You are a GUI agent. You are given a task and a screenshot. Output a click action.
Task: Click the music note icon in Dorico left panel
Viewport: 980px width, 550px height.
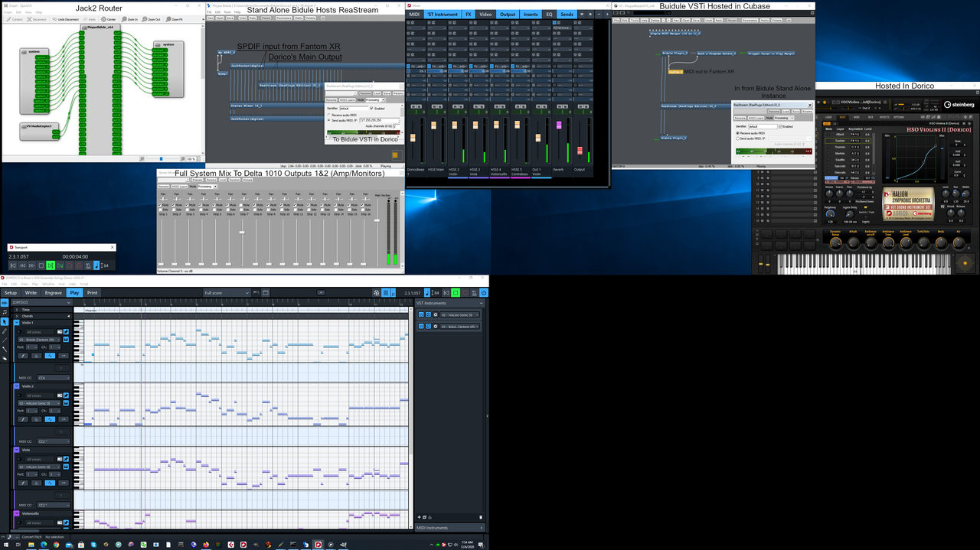[5, 312]
